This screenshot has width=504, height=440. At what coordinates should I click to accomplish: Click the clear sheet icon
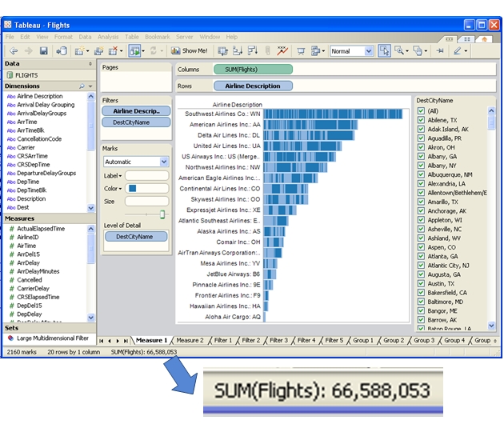(113, 50)
